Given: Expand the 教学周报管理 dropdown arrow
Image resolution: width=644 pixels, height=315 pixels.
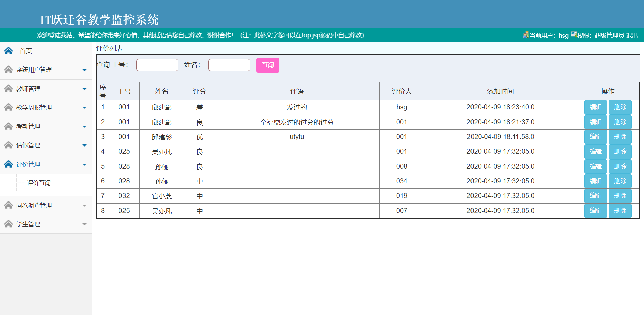Looking at the screenshot, I should [x=84, y=108].
